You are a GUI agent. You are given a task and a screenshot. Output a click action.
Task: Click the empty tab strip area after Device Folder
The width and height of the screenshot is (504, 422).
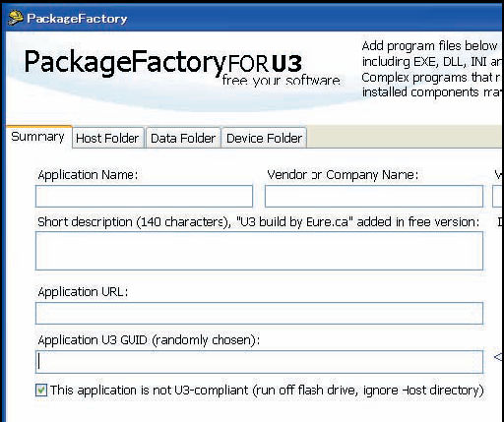[406, 137]
